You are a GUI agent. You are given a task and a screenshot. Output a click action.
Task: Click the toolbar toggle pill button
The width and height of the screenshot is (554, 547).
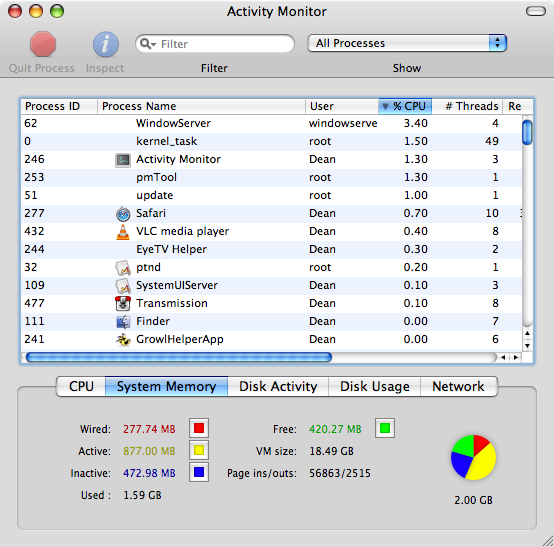(x=536, y=11)
